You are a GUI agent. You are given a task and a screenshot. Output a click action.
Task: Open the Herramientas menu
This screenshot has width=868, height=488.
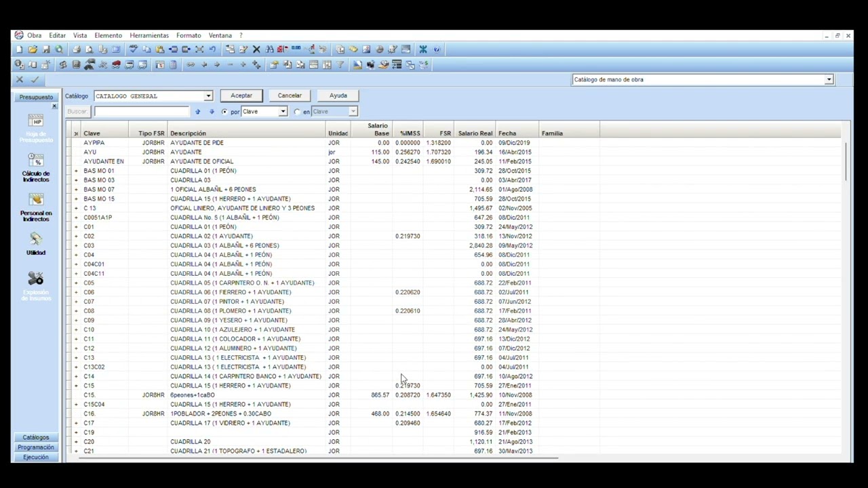coord(149,35)
